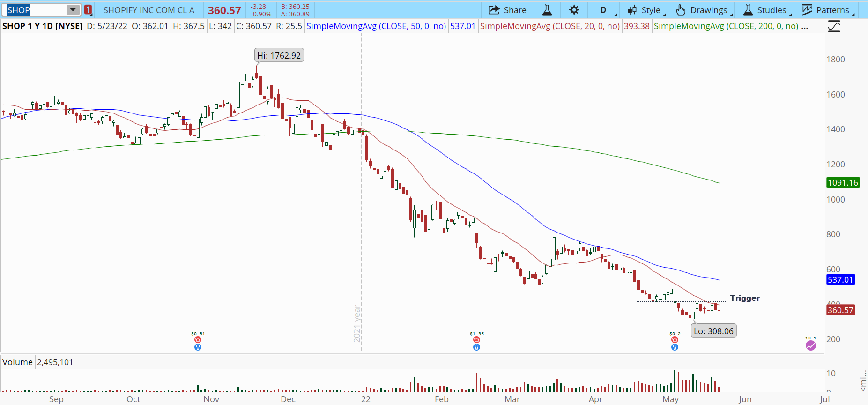
Task: Click the 200-period SimpleMovingAvg label
Action: pos(726,26)
